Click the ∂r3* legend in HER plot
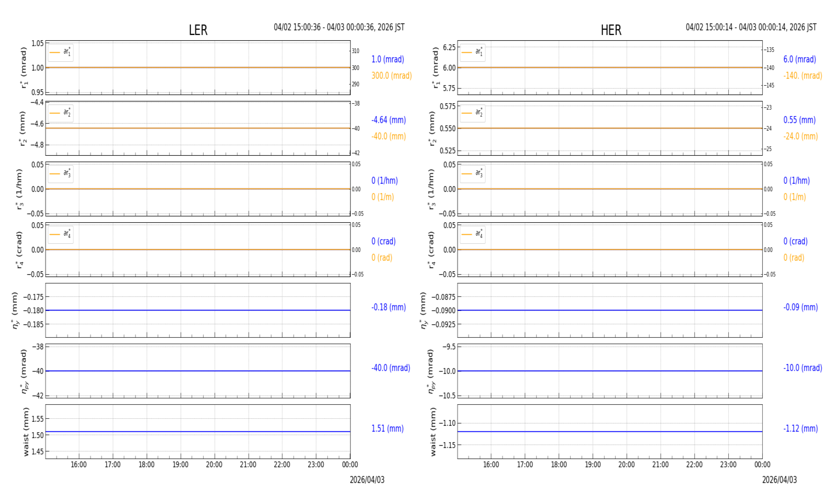Image resolution: width=824 pixels, height=504 pixels. (472, 174)
